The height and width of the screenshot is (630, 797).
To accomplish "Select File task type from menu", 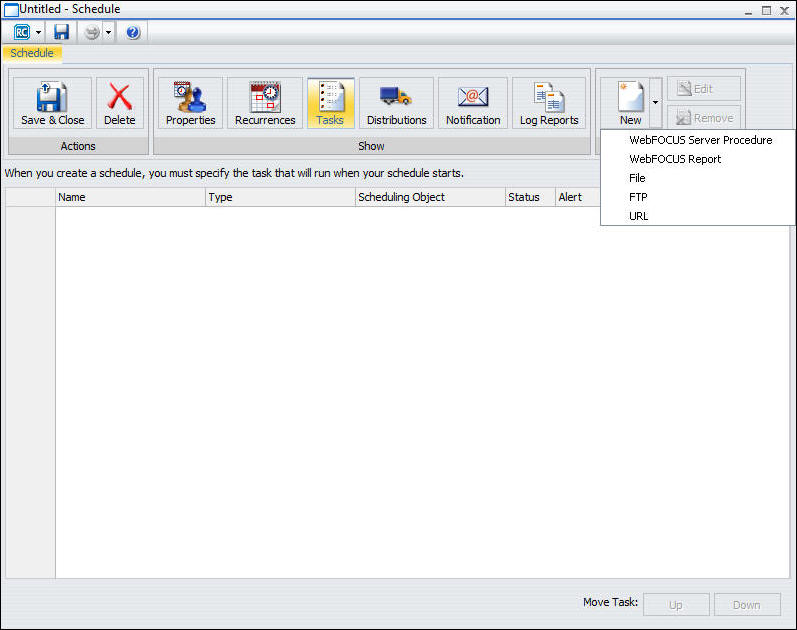I will click(x=698, y=178).
